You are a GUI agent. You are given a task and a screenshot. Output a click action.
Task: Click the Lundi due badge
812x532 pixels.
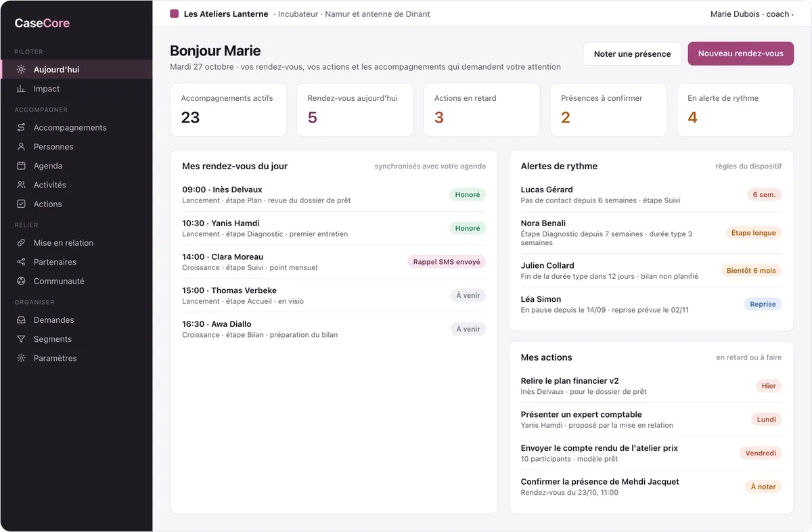pos(767,420)
